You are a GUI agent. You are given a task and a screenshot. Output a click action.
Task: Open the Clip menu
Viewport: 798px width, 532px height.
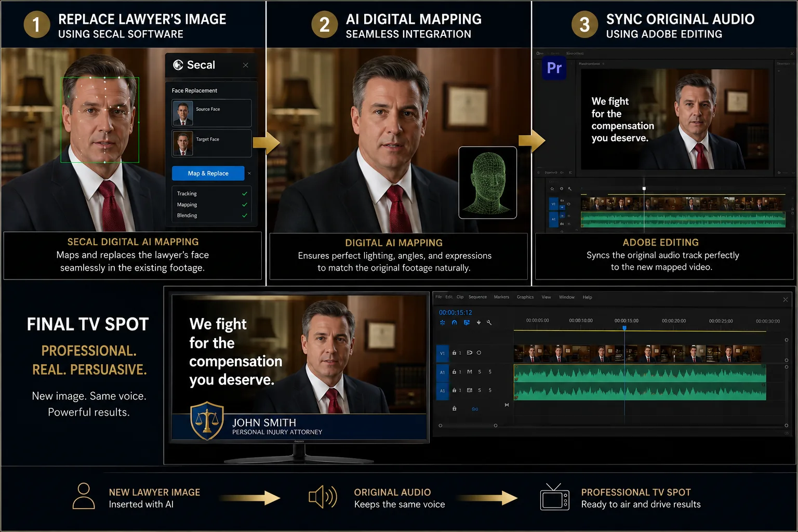(x=460, y=297)
